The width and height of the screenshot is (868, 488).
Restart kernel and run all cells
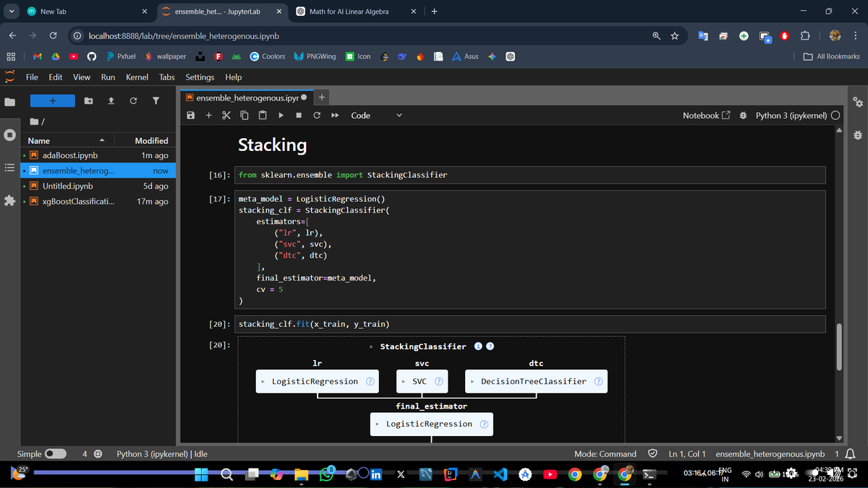click(x=335, y=116)
